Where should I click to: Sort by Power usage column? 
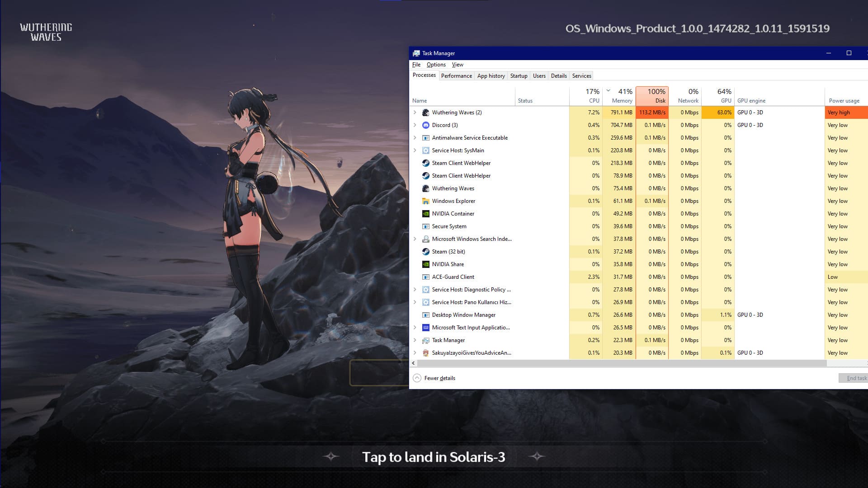point(846,96)
